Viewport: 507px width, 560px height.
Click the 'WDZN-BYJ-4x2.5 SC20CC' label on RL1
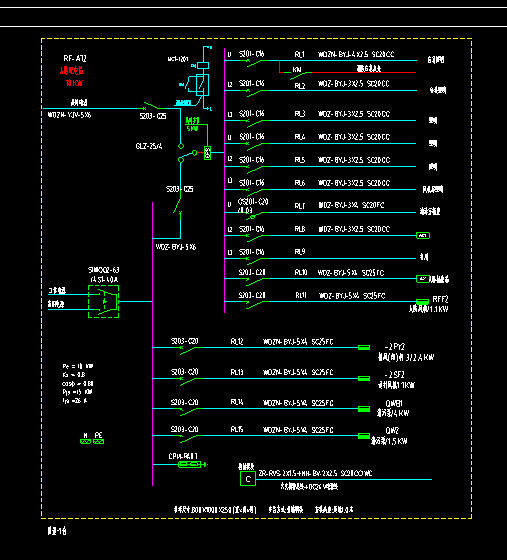click(x=356, y=54)
